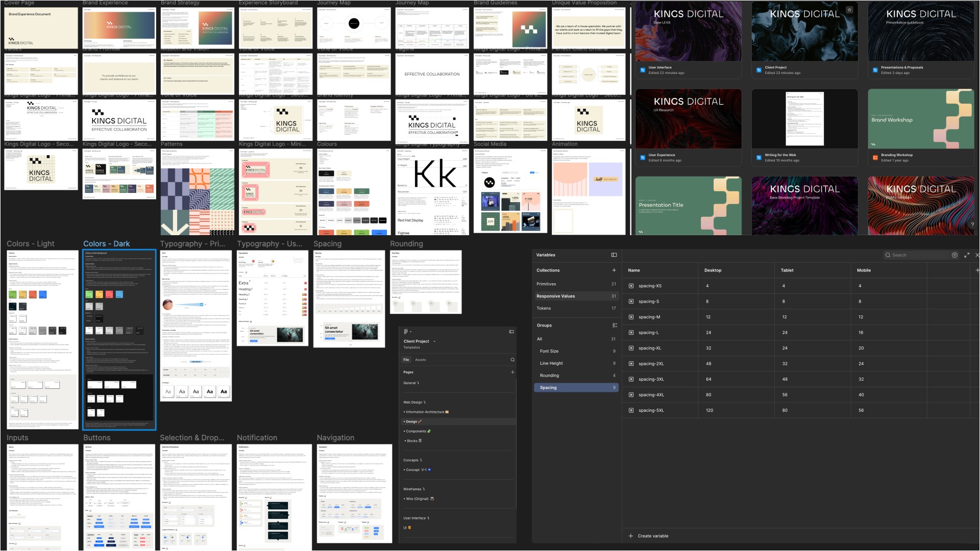Viewport: 980px width, 551px height.
Task: Collapse all groups icon next to Groups
Action: tap(615, 325)
